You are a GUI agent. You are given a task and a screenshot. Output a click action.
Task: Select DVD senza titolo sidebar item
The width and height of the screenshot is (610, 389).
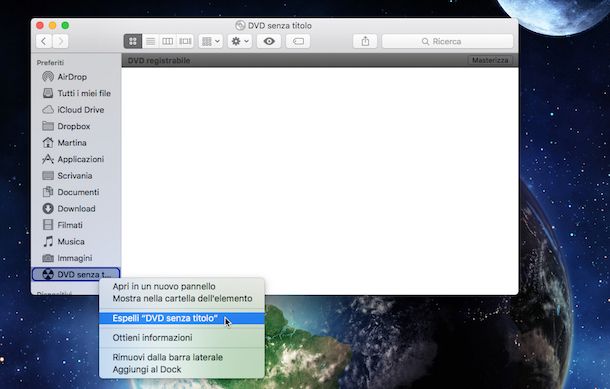(76, 274)
